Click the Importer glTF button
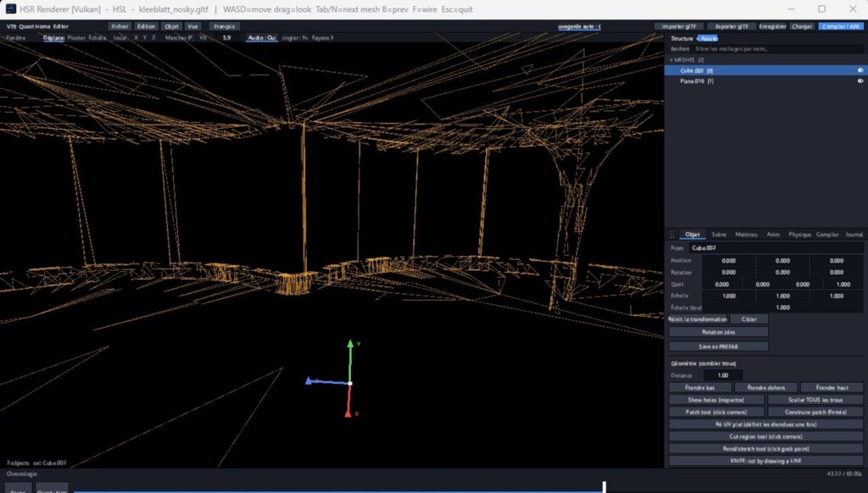868x493 pixels. (679, 26)
